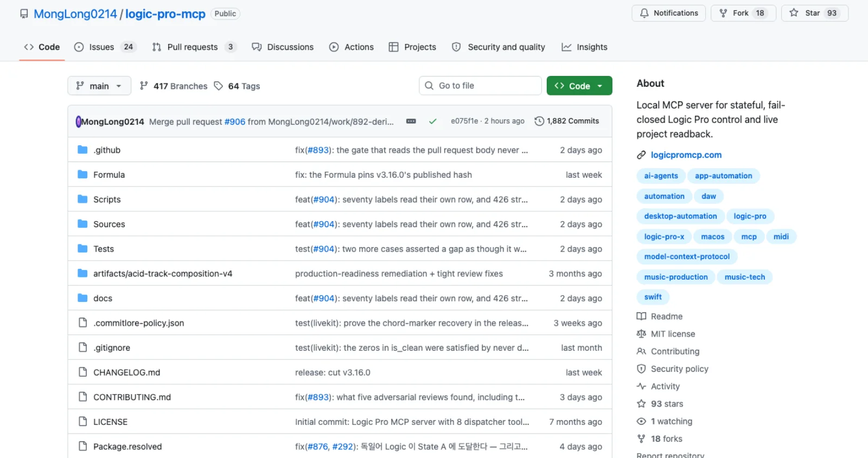This screenshot has height=458, width=868.
Task: Click the Readme book icon in About
Action: click(x=641, y=317)
